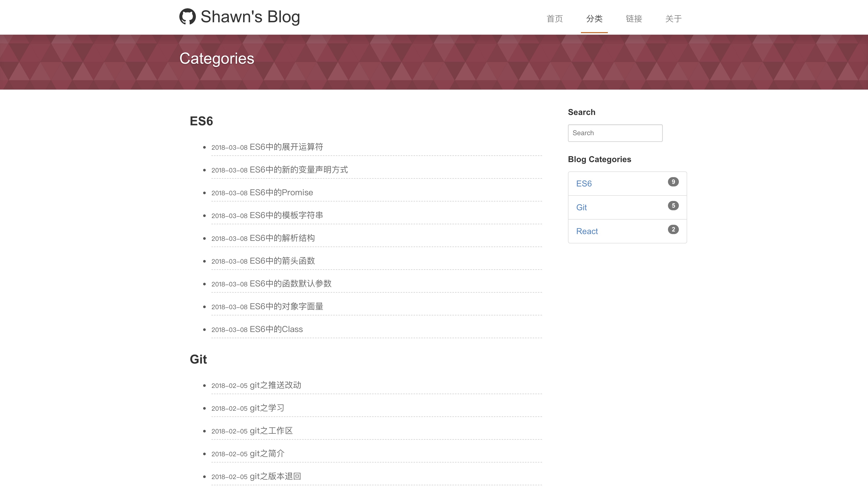This screenshot has height=492, width=868.
Task: Click the GitHub octocat logo icon
Action: point(187,17)
